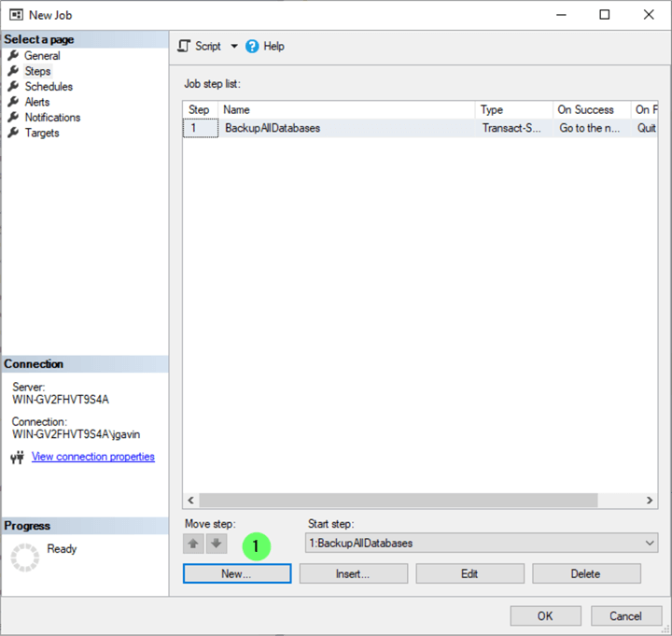Select the Steps page
Viewport: 672px width, 636px height.
(37, 71)
